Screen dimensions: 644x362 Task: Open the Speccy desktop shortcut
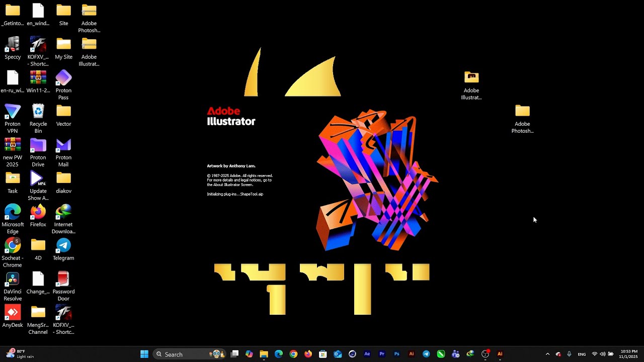(13, 48)
